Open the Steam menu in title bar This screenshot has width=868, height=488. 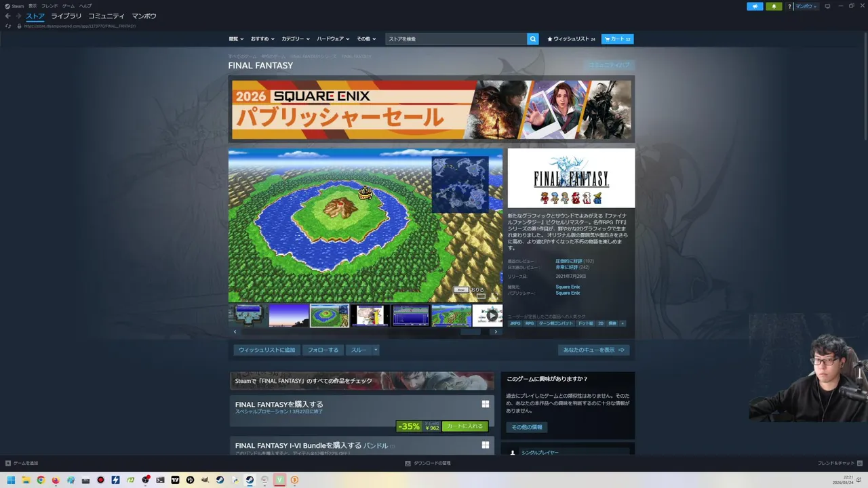(x=14, y=6)
